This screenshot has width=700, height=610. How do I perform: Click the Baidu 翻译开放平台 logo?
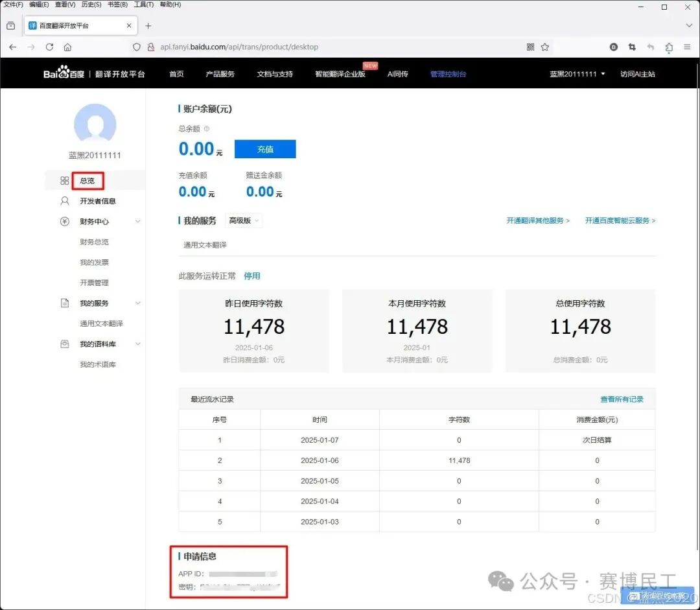point(94,73)
